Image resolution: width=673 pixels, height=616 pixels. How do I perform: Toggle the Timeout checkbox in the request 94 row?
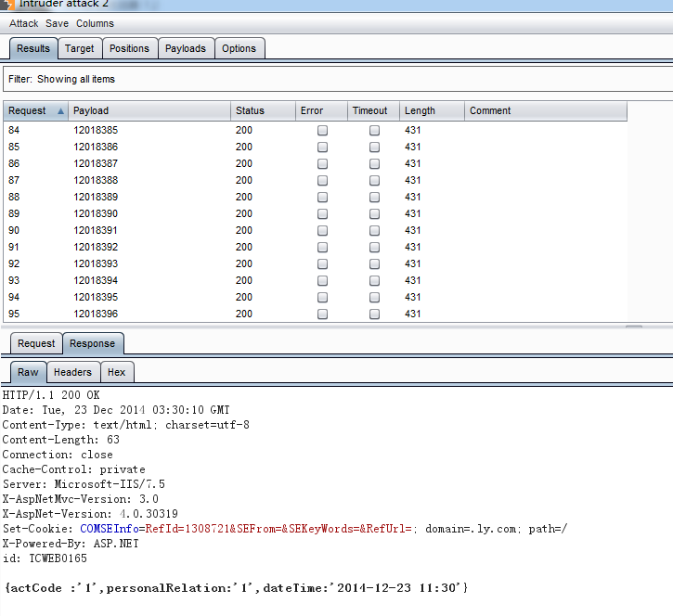374,298
